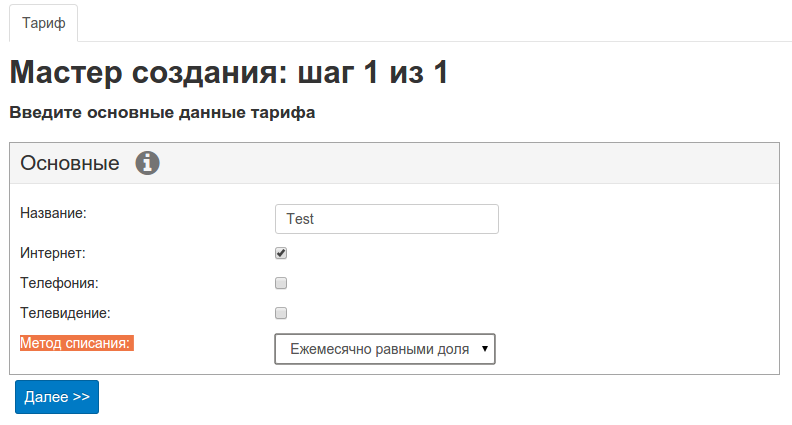Open the Тариф tab
This screenshot has height=425, width=792.
click(43, 23)
